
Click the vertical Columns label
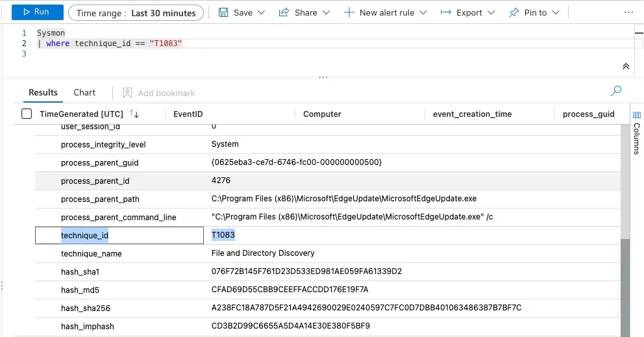tap(637, 138)
